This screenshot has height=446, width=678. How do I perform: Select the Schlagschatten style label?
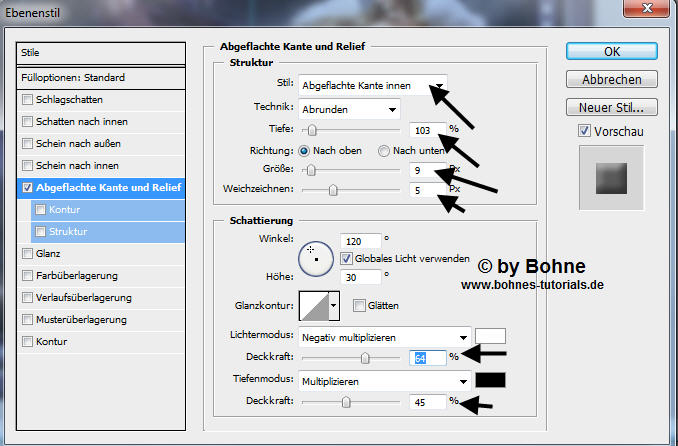(69, 99)
